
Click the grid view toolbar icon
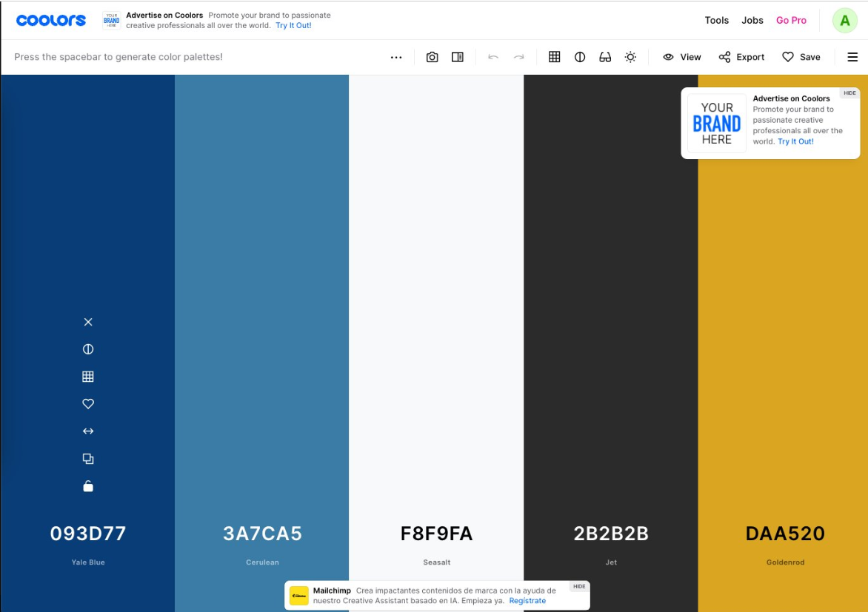[x=554, y=56]
